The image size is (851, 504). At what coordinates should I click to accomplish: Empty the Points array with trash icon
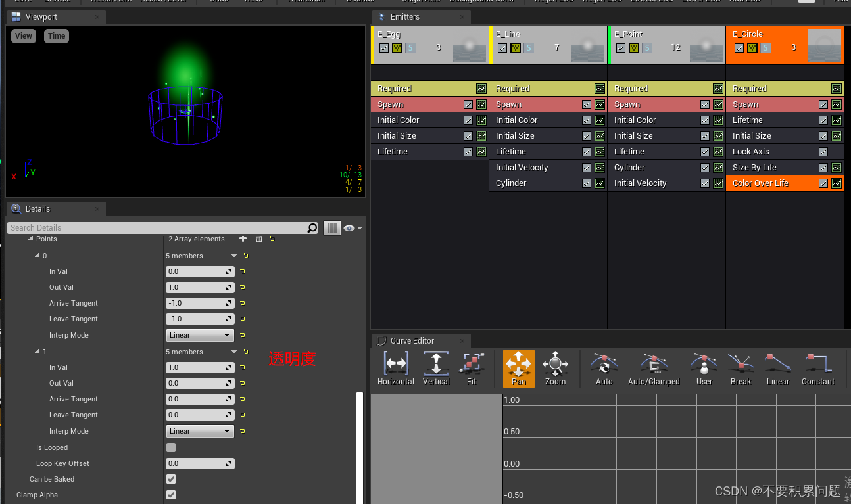coord(259,239)
